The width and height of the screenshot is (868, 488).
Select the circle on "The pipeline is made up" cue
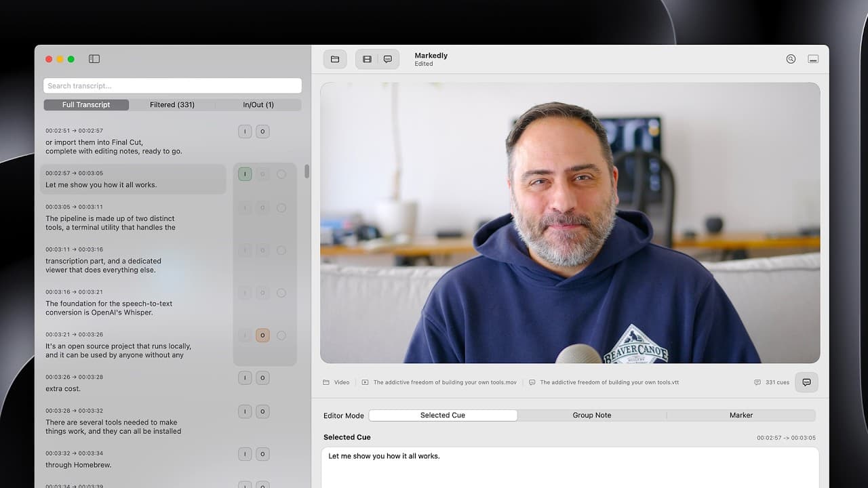281,208
